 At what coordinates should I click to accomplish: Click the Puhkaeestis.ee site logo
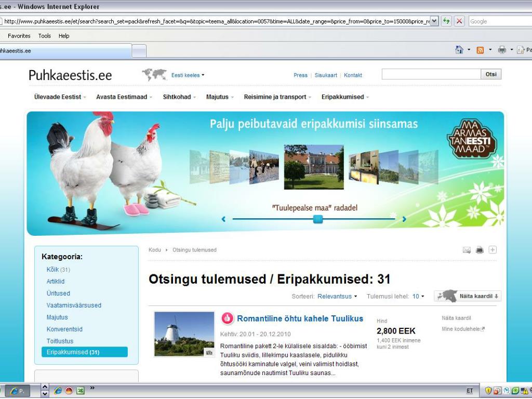[70, 75]
